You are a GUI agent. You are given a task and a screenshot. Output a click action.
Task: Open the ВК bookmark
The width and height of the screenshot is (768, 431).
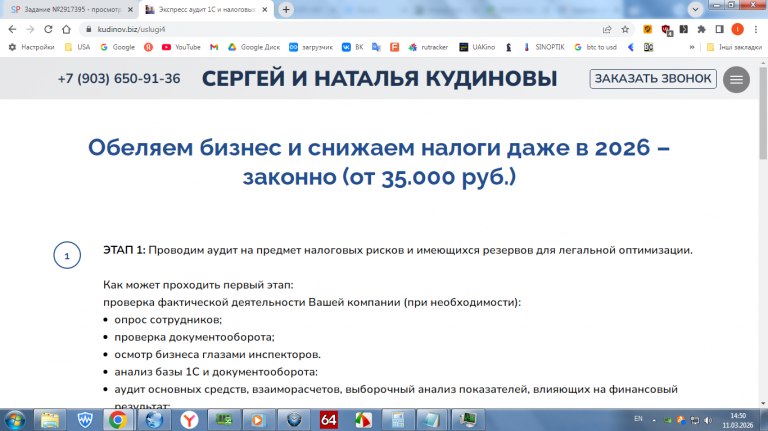coord(353,47)
